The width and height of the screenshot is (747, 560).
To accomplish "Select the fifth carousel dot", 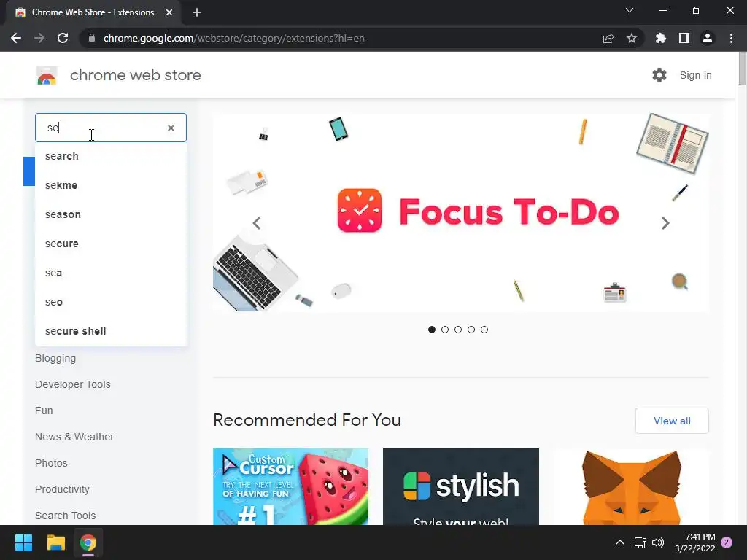I will pos(484,330).
